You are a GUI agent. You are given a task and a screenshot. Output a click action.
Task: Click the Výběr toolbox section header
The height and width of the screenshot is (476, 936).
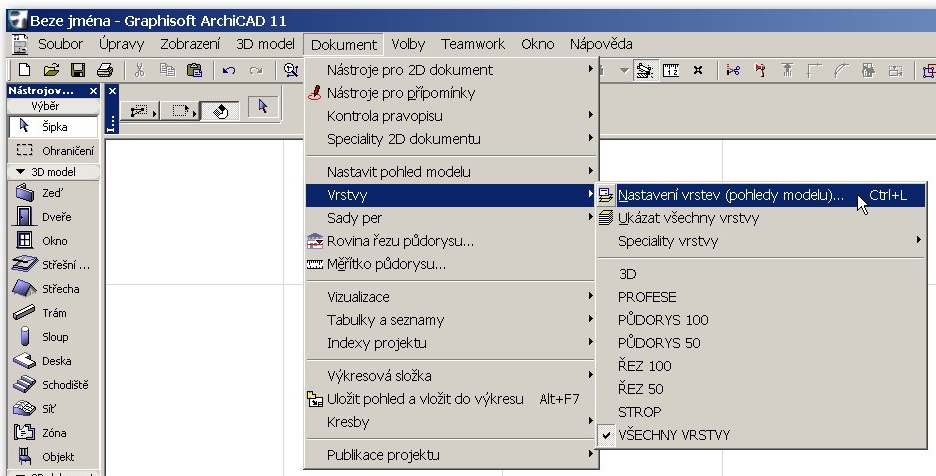53,106
